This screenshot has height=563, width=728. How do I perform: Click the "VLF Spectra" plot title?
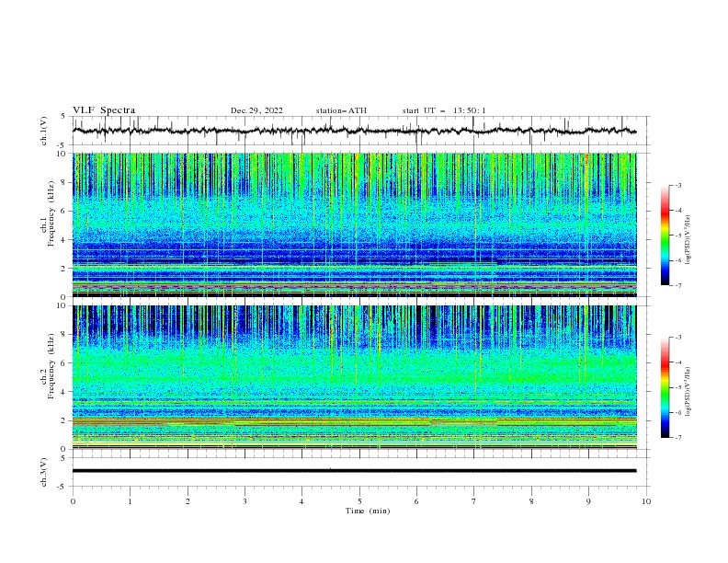pyautogui.click(x=104, y=110)
